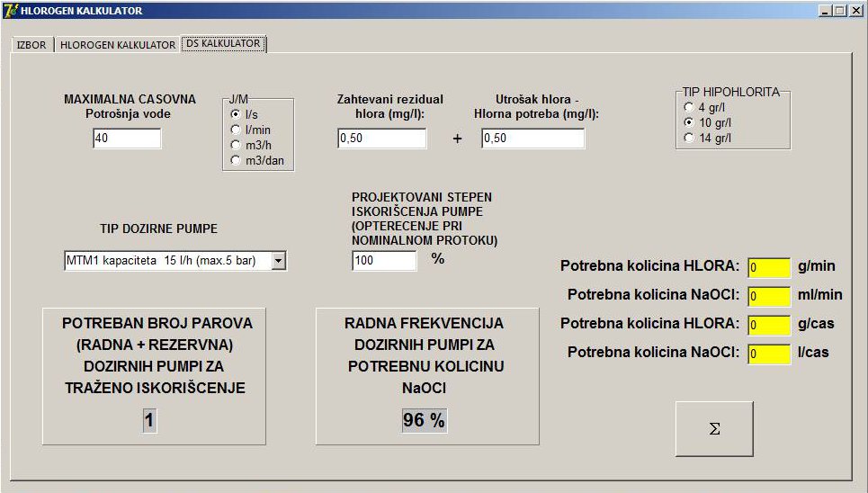
Task: Minimize the HLOROGEN KALKULATOR window
Action: (826, 10)
